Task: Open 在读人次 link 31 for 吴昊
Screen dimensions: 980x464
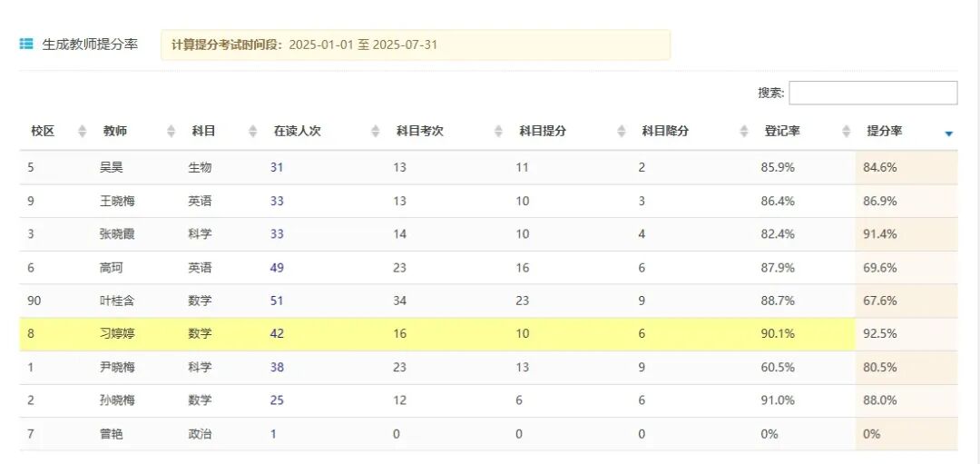Action: pos(277,167)
